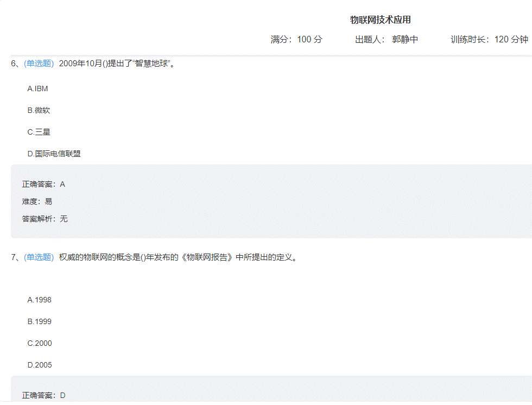Select answer A.1998 for question 7
Image resolution: width=532 pixels, height=405 pixels.
[x=39, y=300]
